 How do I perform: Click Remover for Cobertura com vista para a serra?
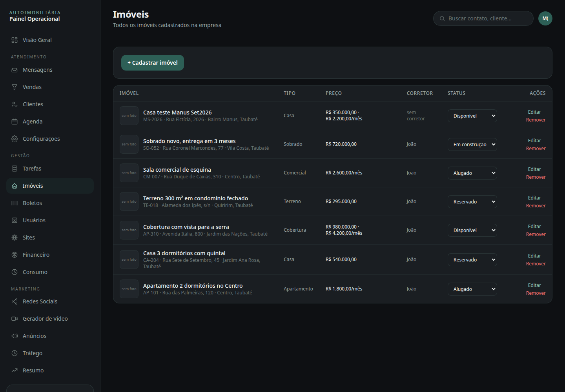coord(536,234)
